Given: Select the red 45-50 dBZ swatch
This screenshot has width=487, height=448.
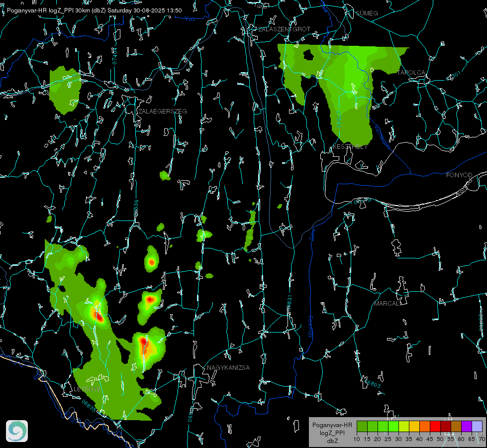Looking at the screenshot, I should [435, 426].
